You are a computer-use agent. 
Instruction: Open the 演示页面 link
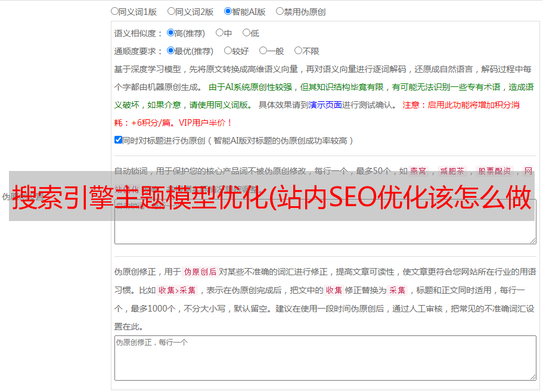[325, 105]
